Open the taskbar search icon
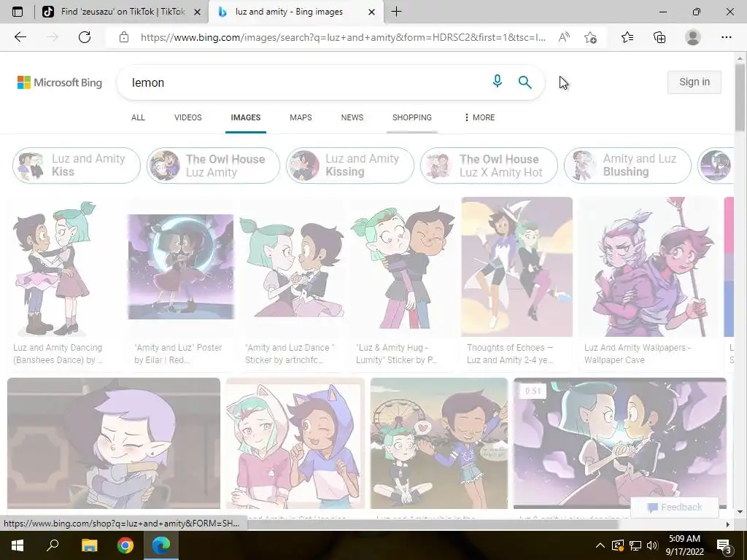 click(x=53, y=545)
